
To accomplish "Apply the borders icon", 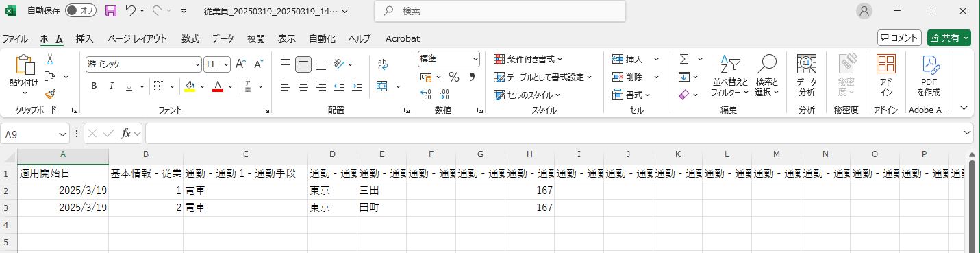I will click(159, 86).
